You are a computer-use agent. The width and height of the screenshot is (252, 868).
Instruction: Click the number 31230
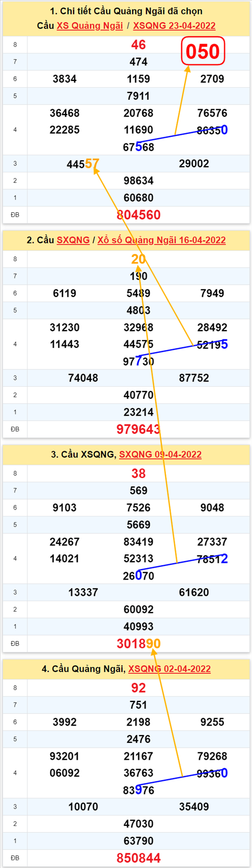65,327
